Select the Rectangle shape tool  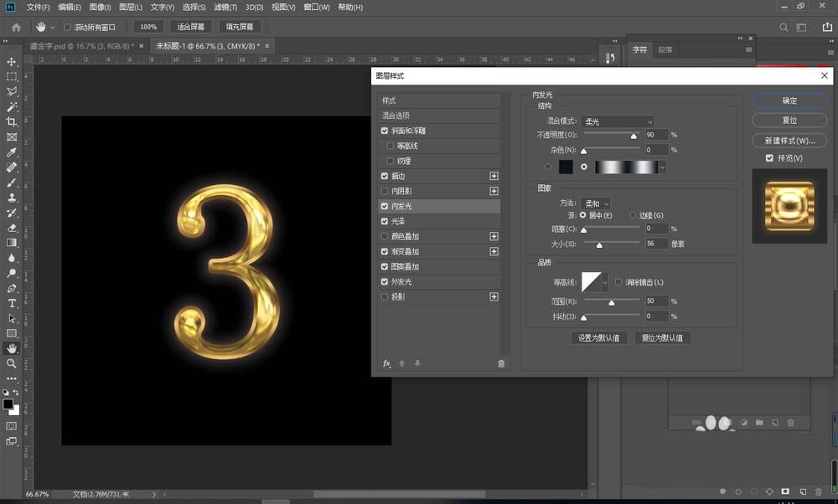tap(11, 333)
